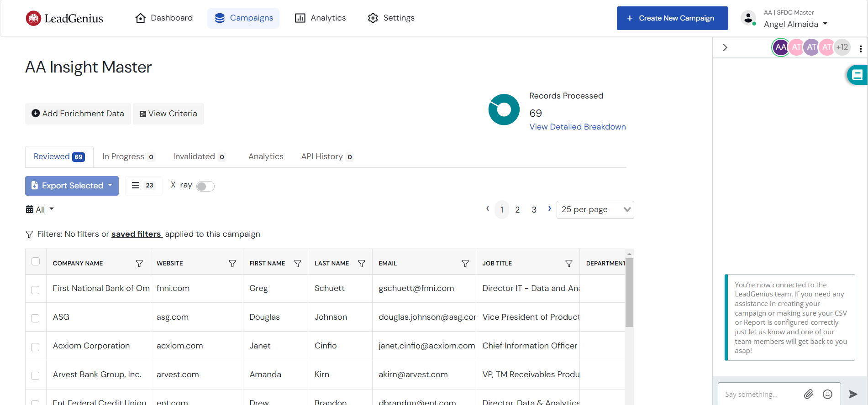The width and height of the screenshot is (868, 405).
Task: Filter the Last Name column
Action: point(362,264)
